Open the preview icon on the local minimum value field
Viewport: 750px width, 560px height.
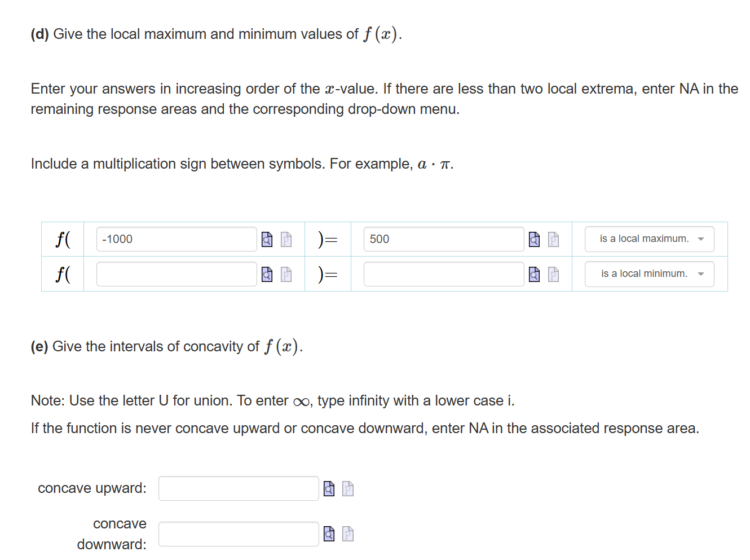coord(533,274)
